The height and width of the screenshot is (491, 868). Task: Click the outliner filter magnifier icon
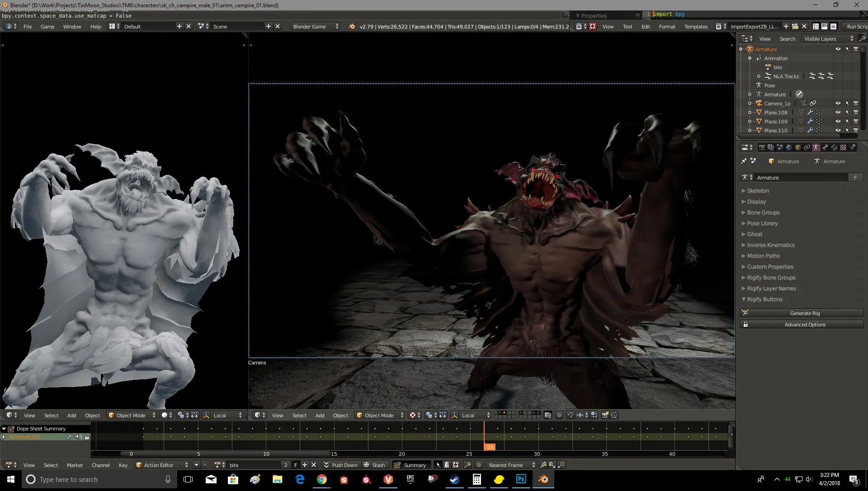[x=862, y=38]
